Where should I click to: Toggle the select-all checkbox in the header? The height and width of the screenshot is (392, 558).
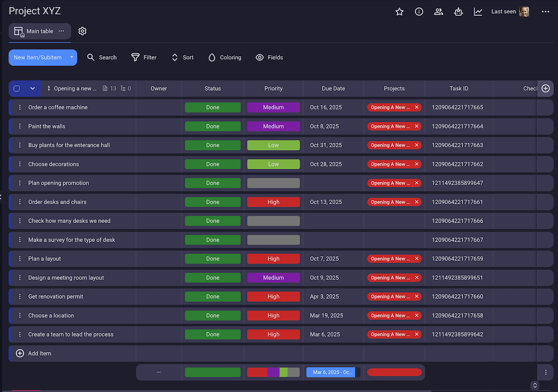tap(17, 88)
